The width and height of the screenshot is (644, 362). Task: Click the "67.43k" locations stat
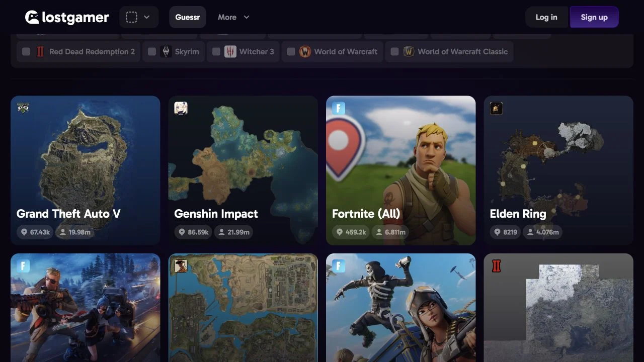35,232
